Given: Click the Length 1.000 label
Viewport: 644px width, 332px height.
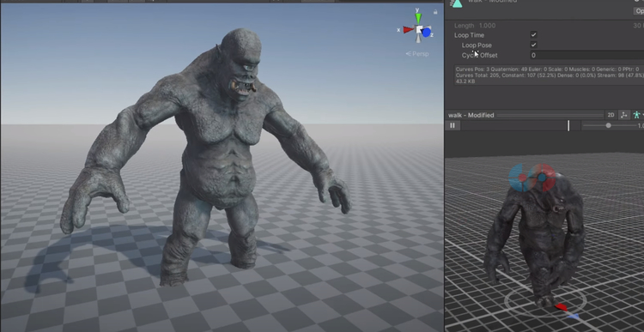Looking at the screenshot, I should [475, 26].
